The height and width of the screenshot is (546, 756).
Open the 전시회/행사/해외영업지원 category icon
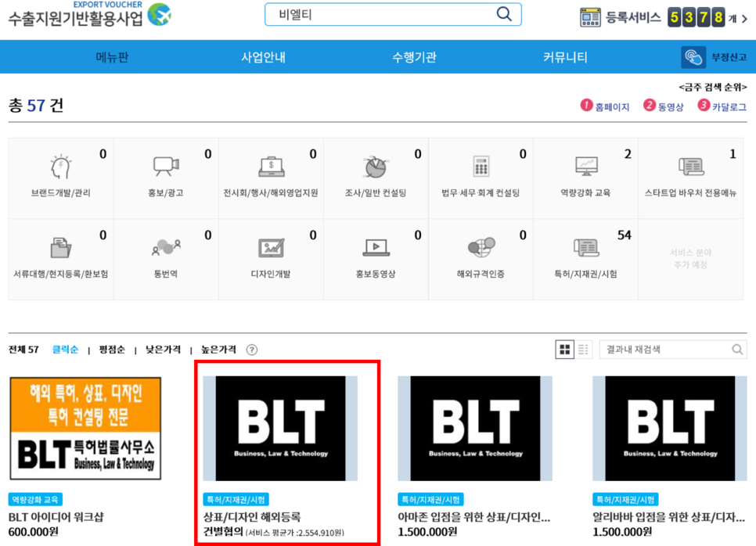point(271,167)
